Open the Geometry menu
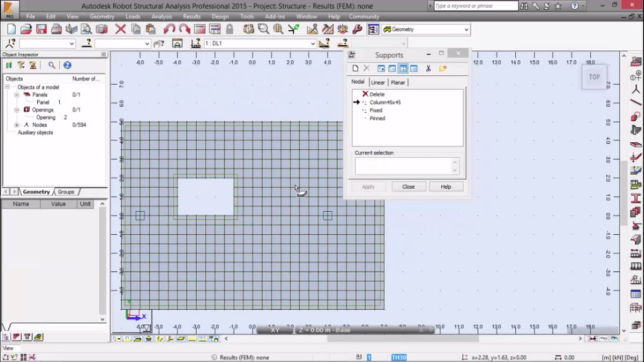The width and height of the screenshot is (644, 362). 102,17
